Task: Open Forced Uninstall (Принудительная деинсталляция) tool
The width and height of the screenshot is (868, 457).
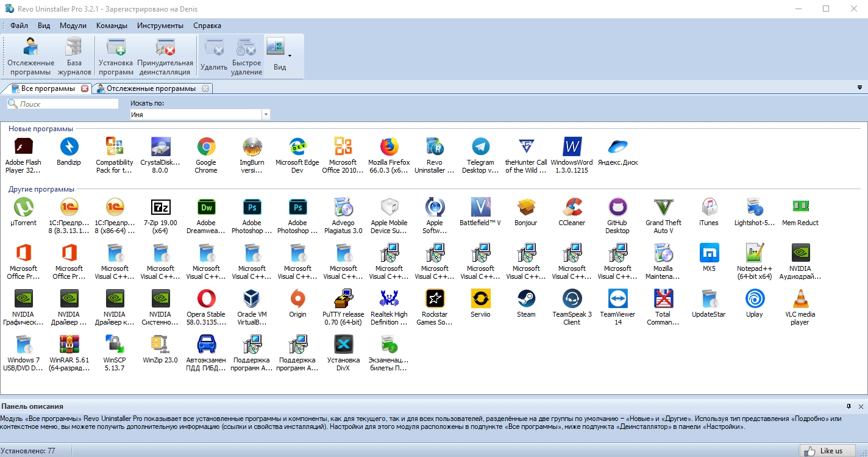Action: 165,56
